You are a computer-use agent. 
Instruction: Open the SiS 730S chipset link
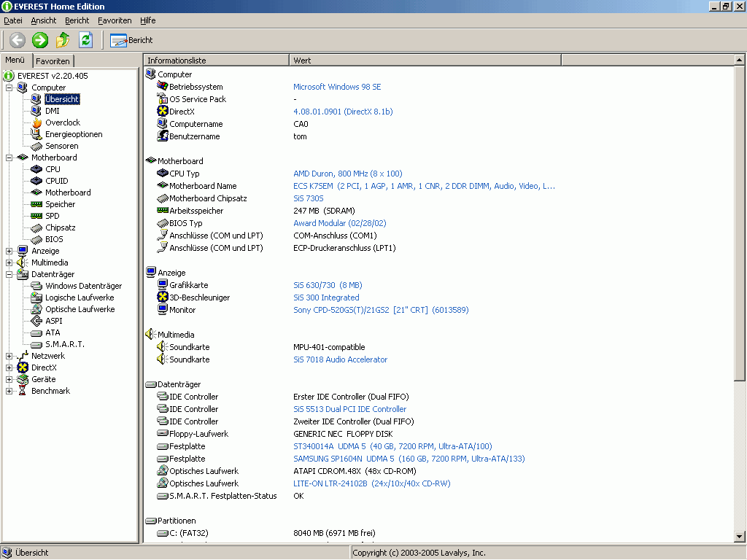309,198
